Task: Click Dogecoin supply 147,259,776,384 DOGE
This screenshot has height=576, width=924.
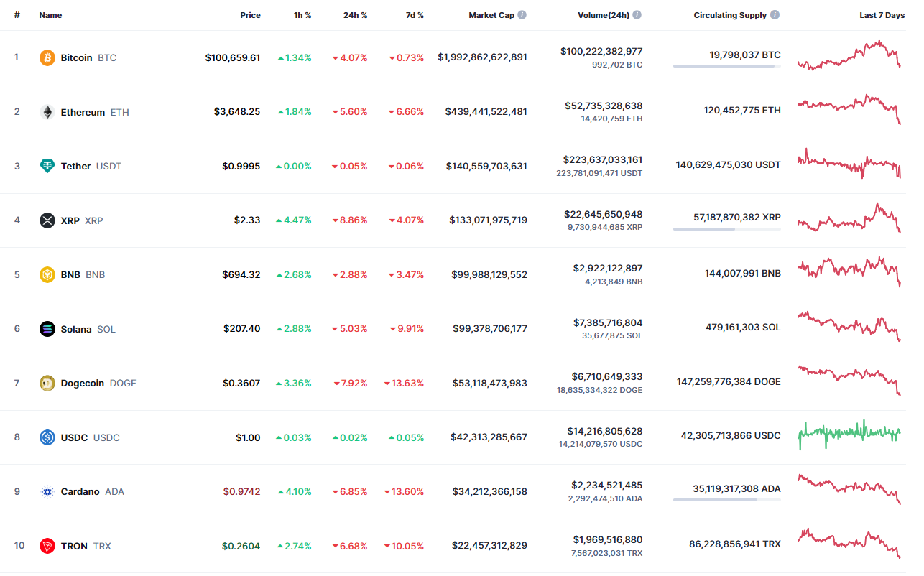Action: [x=729, y=382]
